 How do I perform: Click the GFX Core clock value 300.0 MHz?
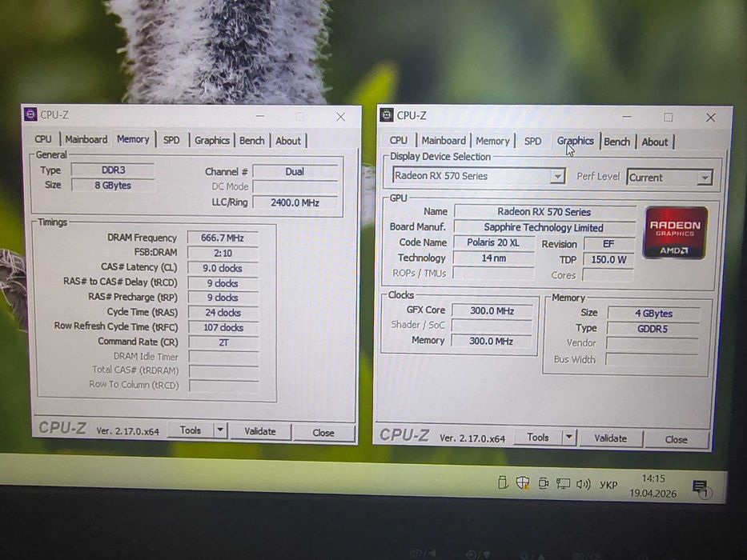[x=492, y=311]
